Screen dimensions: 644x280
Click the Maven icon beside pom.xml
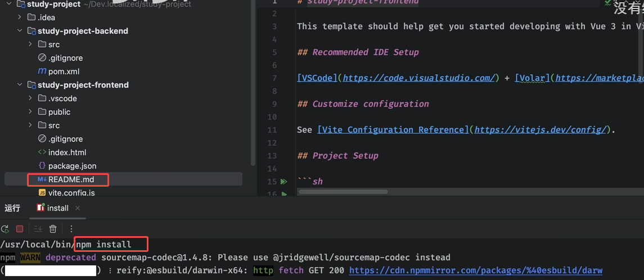pyautogui.click(x=42, y=71)
